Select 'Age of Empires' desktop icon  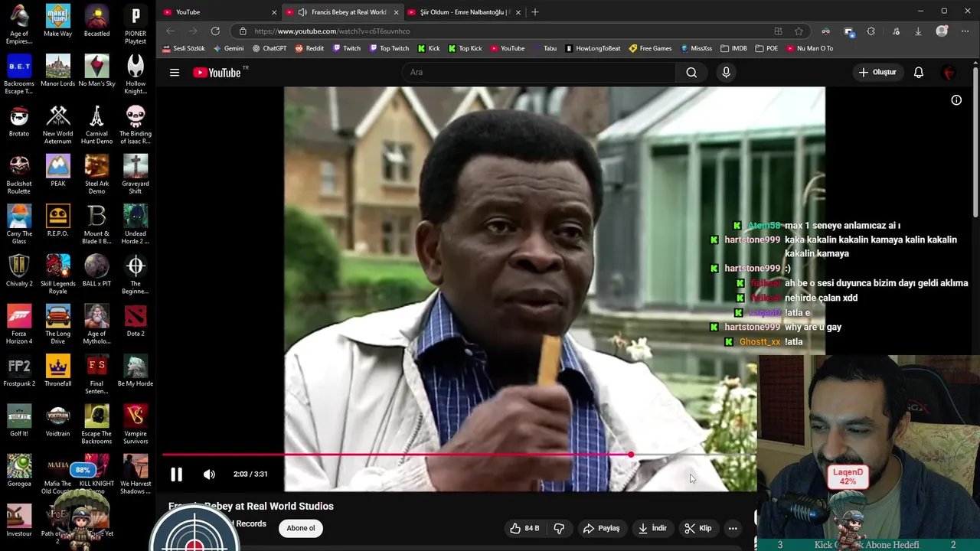[x=19, y=24]
